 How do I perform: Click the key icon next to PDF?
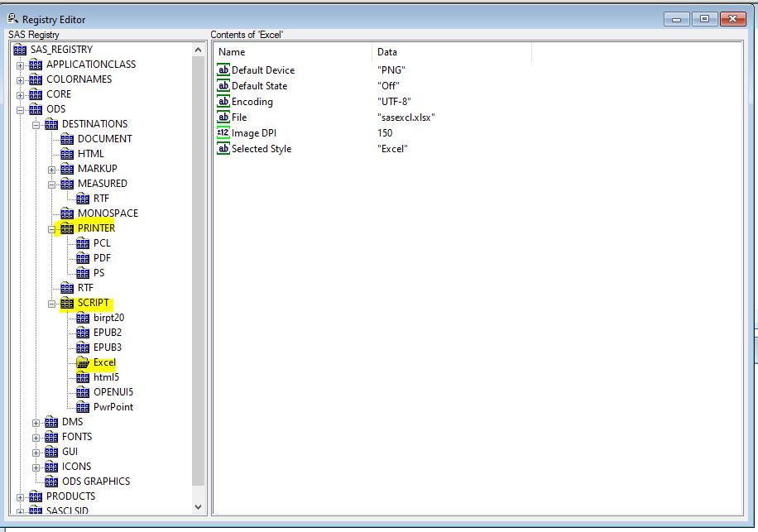tap(83, 258)
